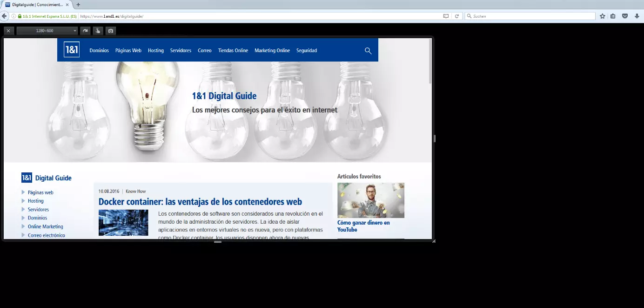Click the article date 10.08.2016

(109, 192)
